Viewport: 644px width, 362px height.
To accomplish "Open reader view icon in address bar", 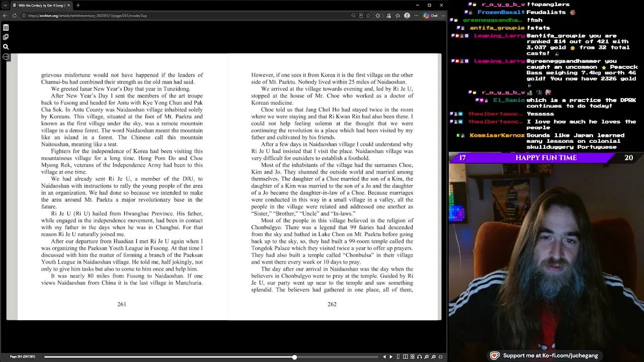I will pyautogui.click(x=361, y=16).
